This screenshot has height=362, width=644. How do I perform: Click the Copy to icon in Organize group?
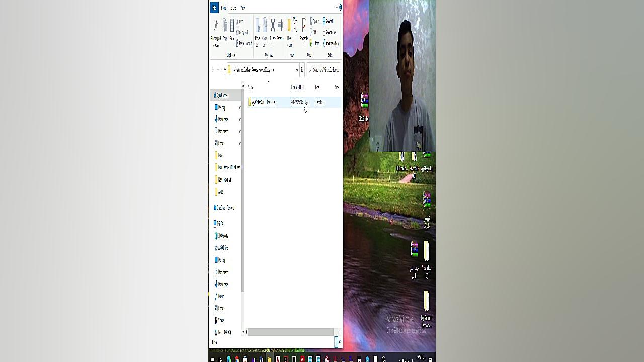pos(265,25)
